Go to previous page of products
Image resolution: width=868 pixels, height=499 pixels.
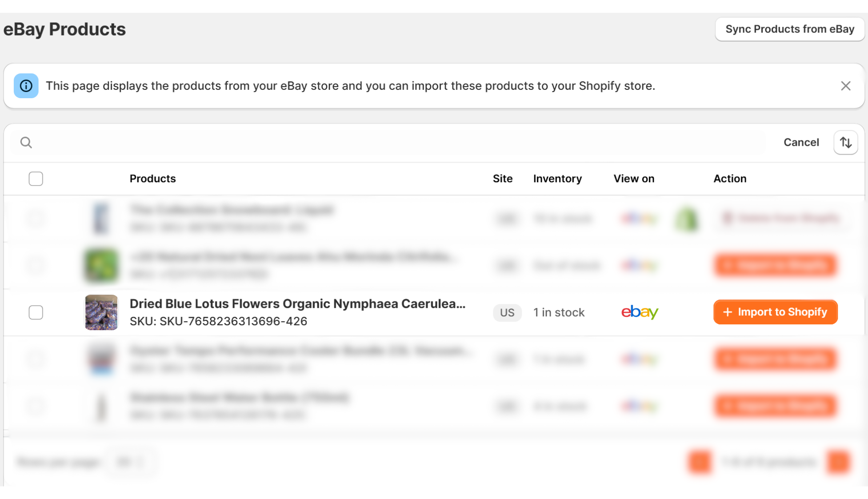pos(700,462)
